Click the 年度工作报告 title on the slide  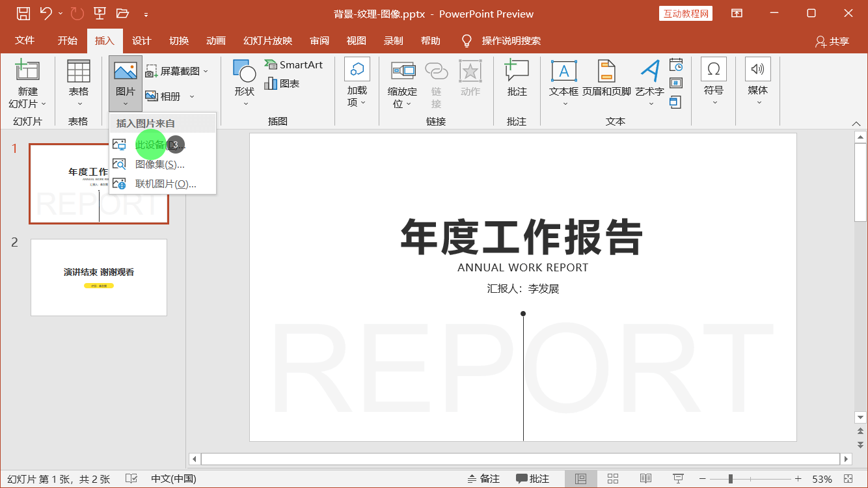[522, 236]
